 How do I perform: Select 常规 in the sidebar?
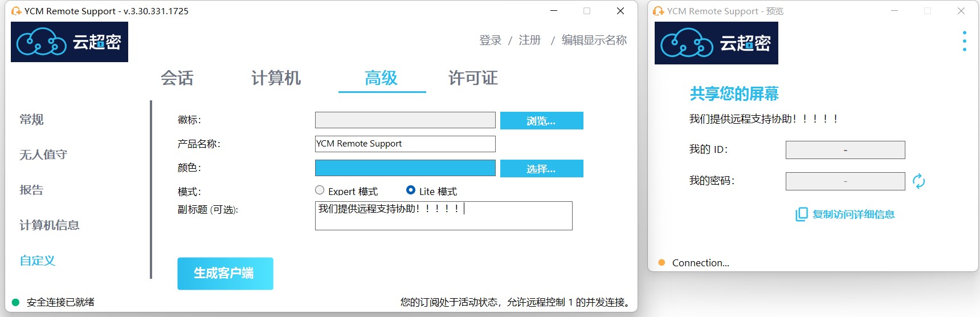coord(31,120)
